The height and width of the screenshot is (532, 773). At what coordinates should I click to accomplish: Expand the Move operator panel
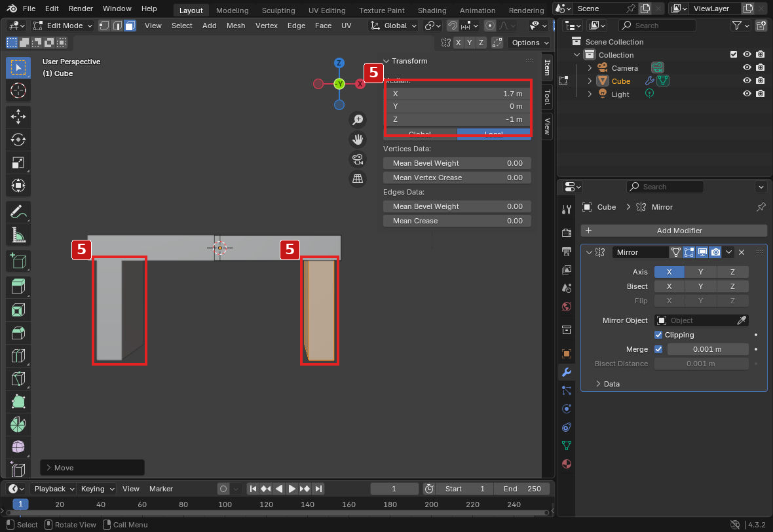click(x=92, y=468)
